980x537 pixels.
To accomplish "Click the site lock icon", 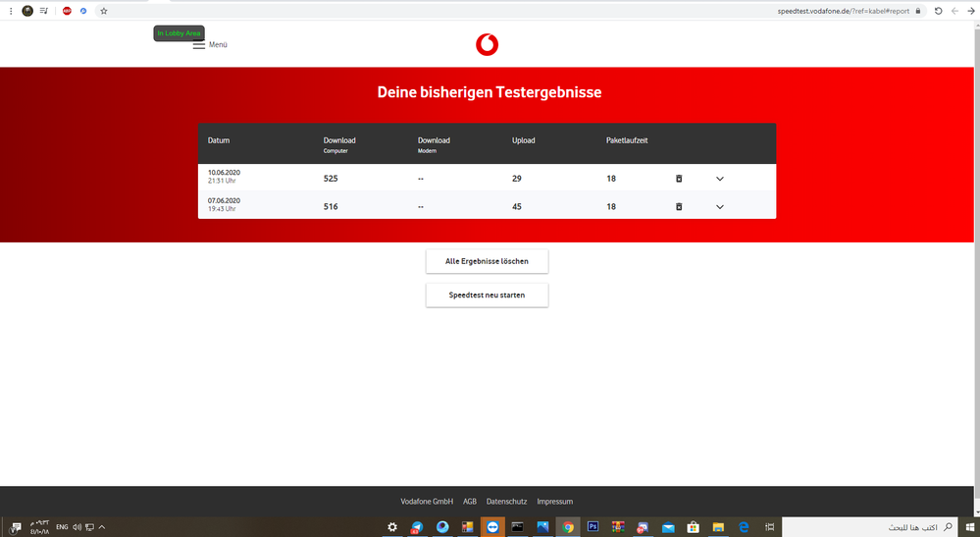I will 918,11.
